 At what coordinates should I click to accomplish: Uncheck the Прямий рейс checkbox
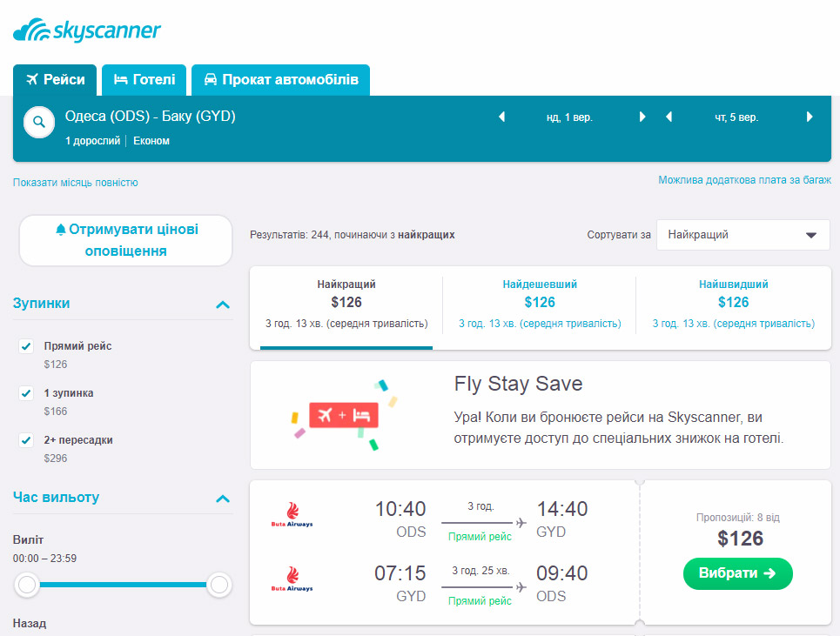pos(26,346)
